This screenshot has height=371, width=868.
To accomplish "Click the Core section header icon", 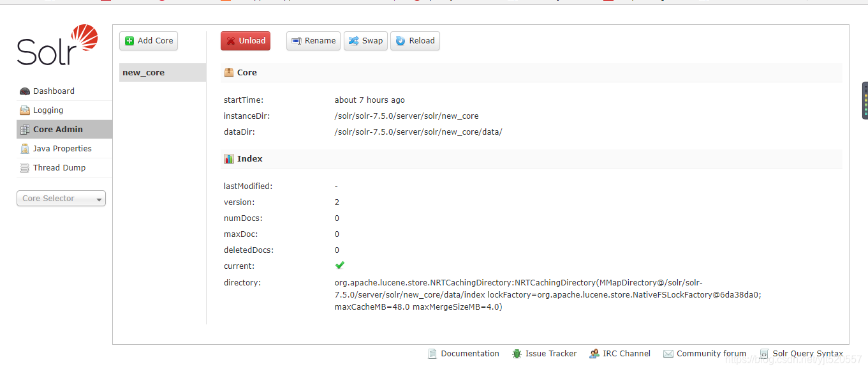I will coord(228,72).
